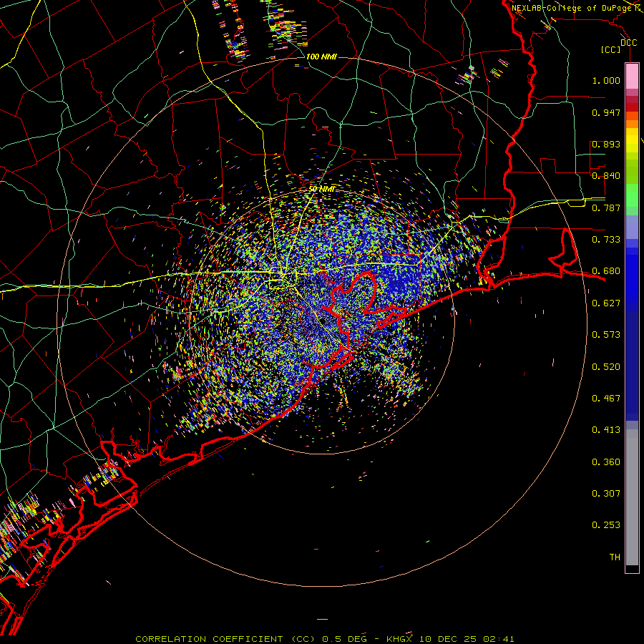Select the 0.680 legend value
644x644 pixels.
606,271
